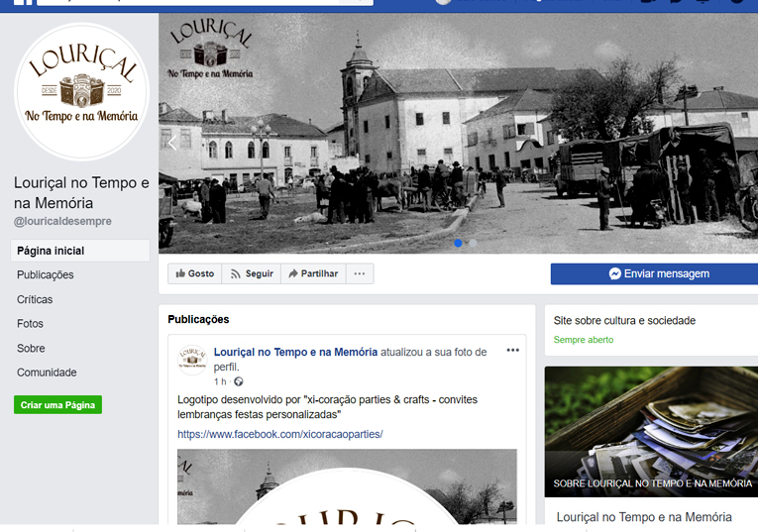Click the Messenger icon in Enviar mensagem
758x532 pixels.
point(615,274)
